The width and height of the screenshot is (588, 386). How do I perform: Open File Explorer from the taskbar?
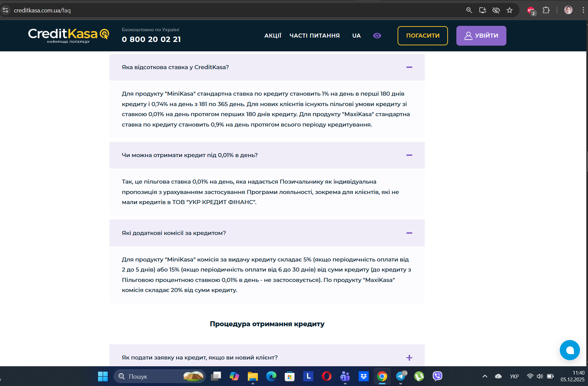tap(253, 376)
